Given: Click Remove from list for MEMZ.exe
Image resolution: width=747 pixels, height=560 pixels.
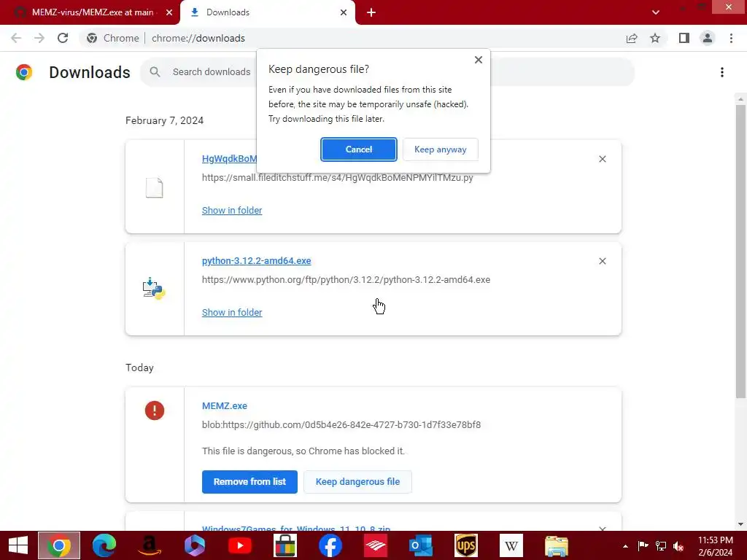Looking at the screenshot, I should pos(249,482).
